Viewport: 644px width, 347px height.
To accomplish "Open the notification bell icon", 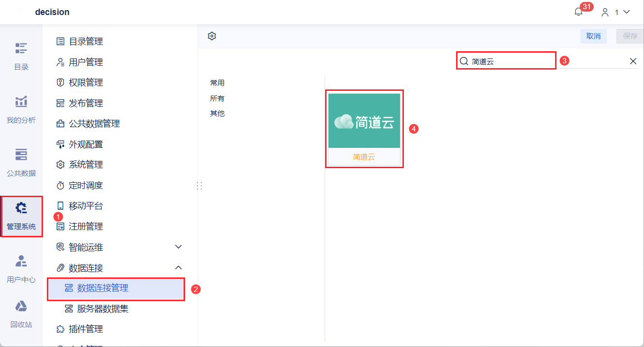I will click(x=578, y=12).
